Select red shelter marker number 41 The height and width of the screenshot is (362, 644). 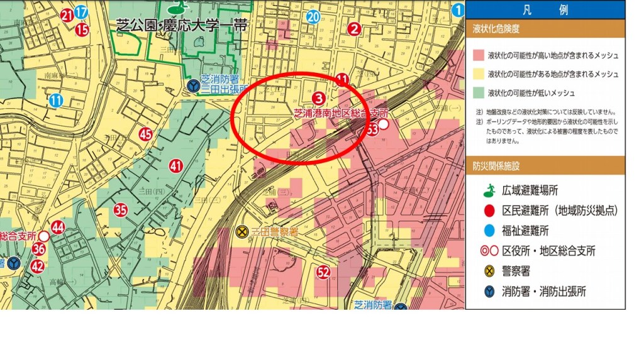coord(175,167)
